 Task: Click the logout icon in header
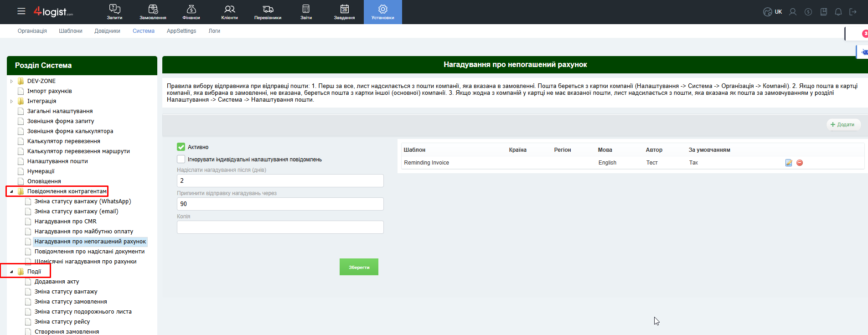pos(852,12)
